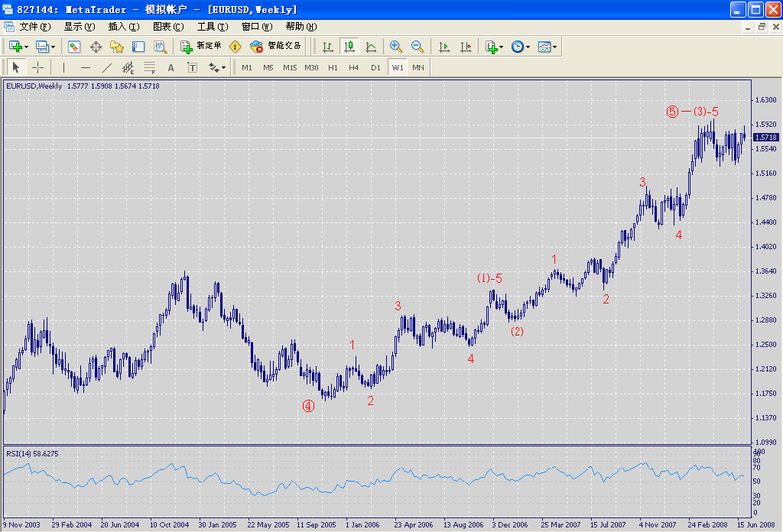Open the Market Watch panel
The image size is (783, 532).
[74, 47]
